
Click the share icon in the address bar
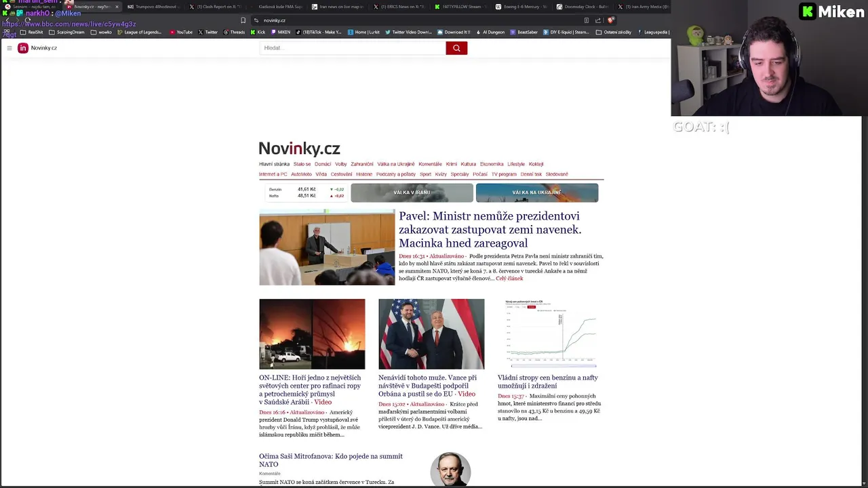pyautogui.click(x=598, y=20)
